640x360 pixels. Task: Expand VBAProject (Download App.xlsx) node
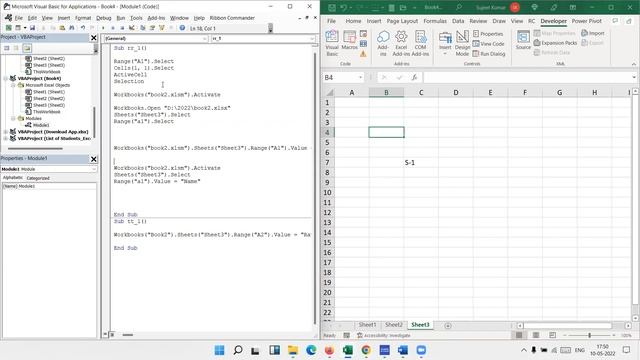(x=6, y=132)
